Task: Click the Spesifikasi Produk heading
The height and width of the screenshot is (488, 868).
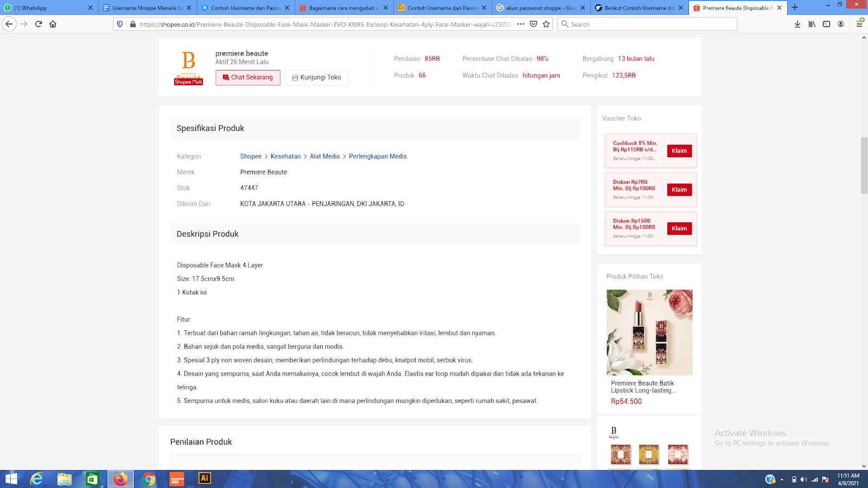Action: tap(210, 128)
